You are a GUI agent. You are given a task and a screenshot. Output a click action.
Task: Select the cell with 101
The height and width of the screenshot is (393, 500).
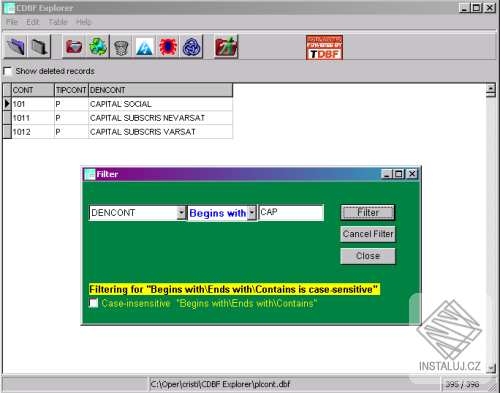33,104
